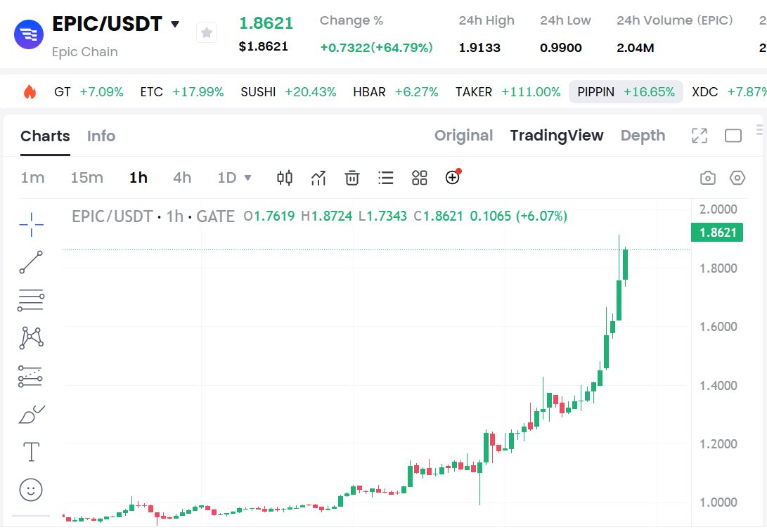Click the trash icon to clear drawings

tap(352, 178)
